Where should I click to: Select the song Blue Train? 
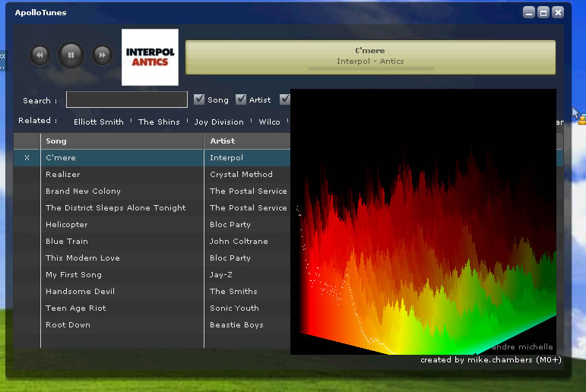click(x=67, y=242)
